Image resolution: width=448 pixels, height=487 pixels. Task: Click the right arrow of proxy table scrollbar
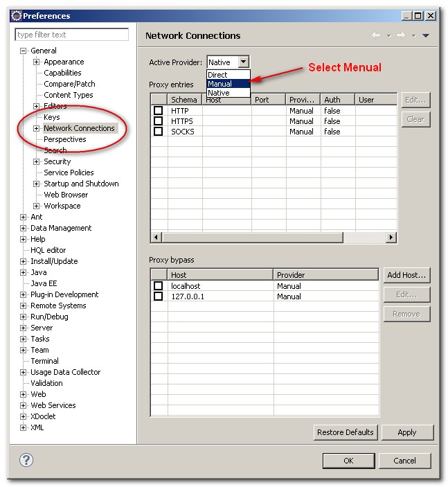coord(391,238)
